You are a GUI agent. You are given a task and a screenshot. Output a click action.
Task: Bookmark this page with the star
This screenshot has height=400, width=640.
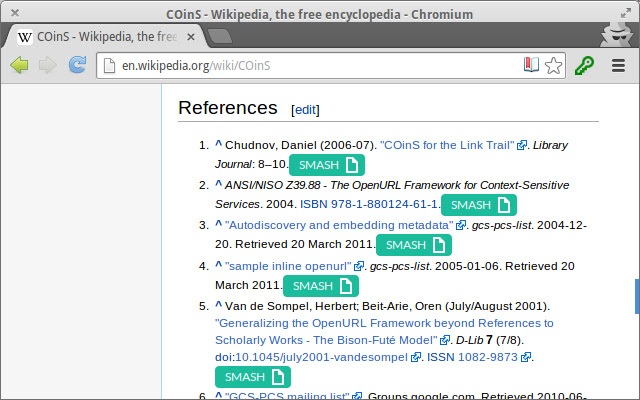[x=553, y=65]
